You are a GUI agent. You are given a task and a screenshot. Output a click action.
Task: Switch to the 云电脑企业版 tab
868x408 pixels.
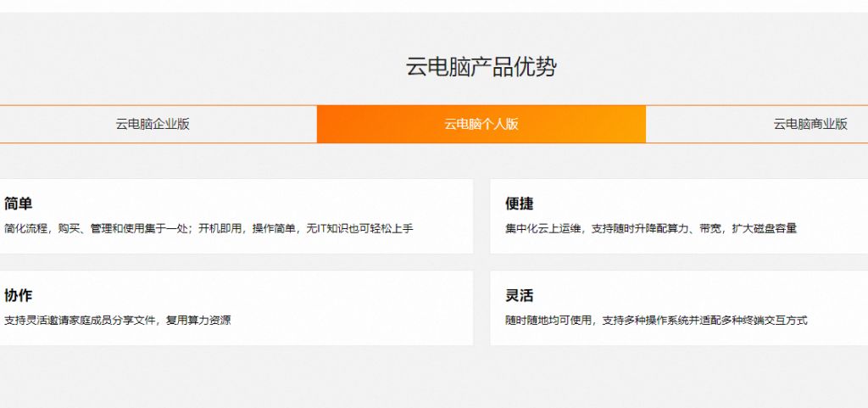(153, 124)
